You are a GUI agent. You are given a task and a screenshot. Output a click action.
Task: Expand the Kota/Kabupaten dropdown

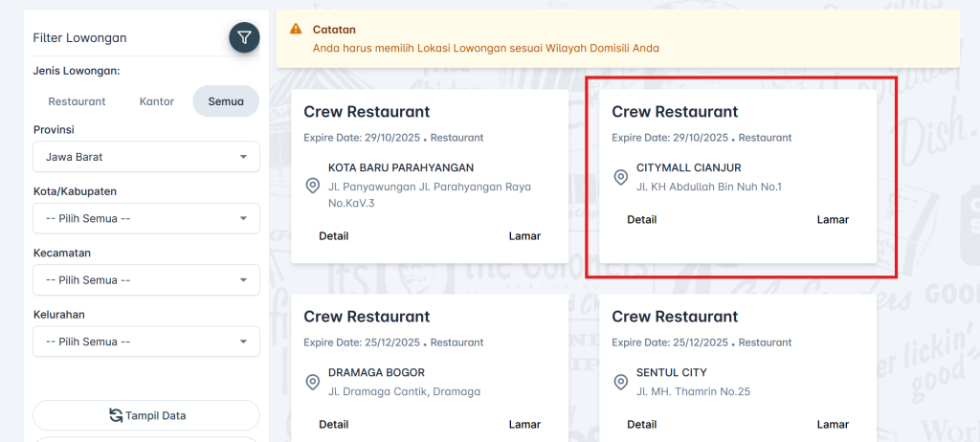click(146, 218)
